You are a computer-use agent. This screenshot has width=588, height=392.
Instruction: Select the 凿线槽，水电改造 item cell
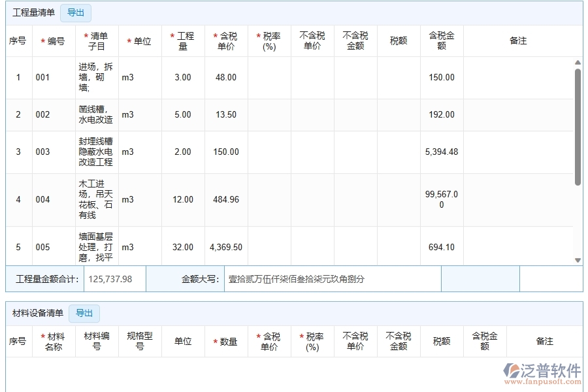[97, 114]
